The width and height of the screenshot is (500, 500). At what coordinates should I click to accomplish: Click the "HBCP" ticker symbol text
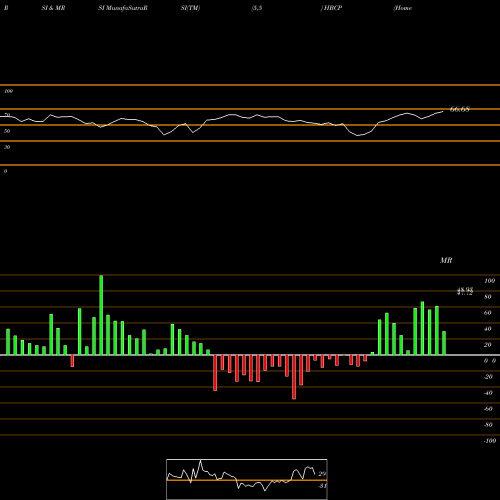[333, 8]
